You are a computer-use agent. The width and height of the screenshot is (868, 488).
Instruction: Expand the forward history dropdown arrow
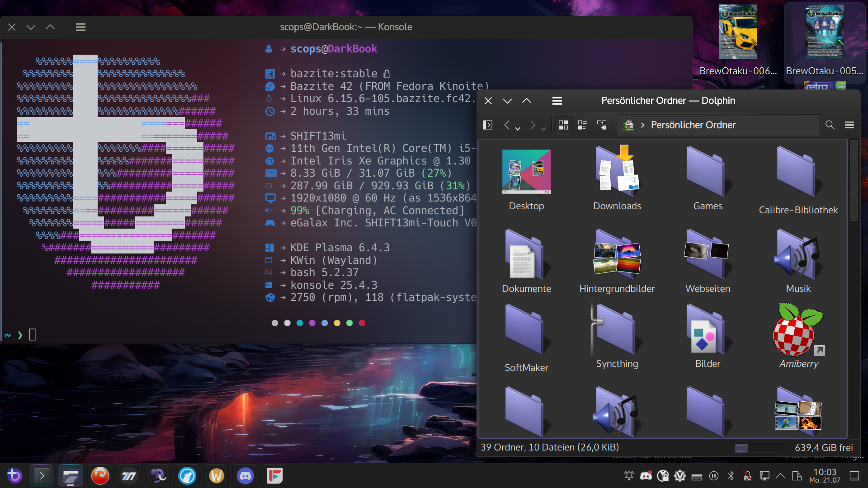(x=543, y=129)
